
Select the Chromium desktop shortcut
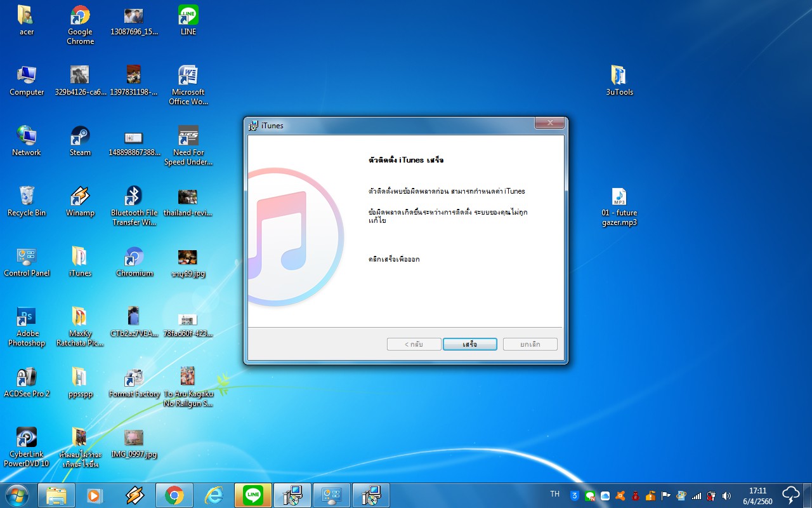pos(134,262)
